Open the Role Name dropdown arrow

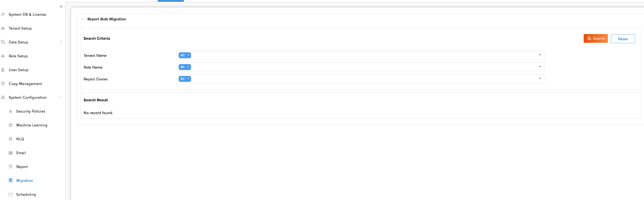(x=540, y=67)
